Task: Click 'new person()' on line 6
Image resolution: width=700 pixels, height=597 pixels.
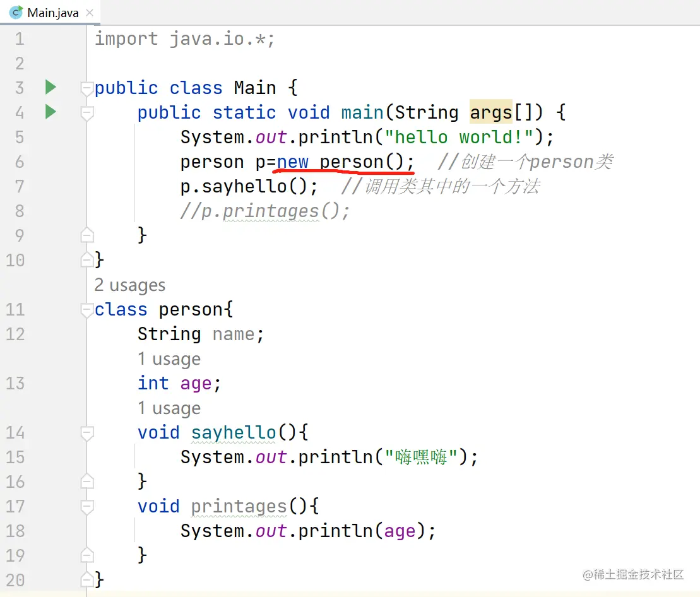Action: (340, 162)
